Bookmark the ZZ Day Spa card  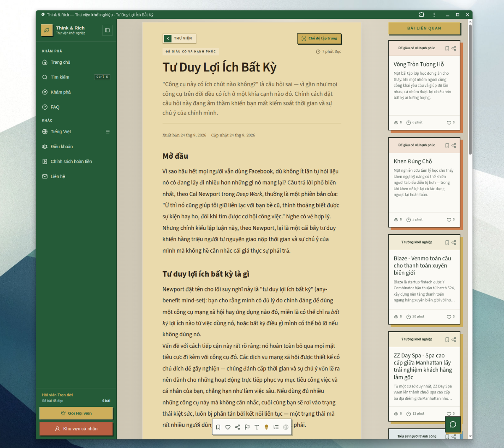[447, 339]
